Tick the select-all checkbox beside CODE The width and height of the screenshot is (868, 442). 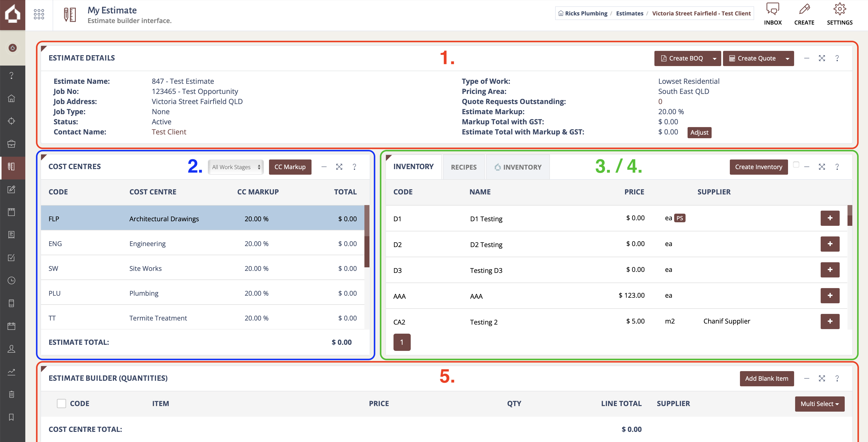click(61, 404)
